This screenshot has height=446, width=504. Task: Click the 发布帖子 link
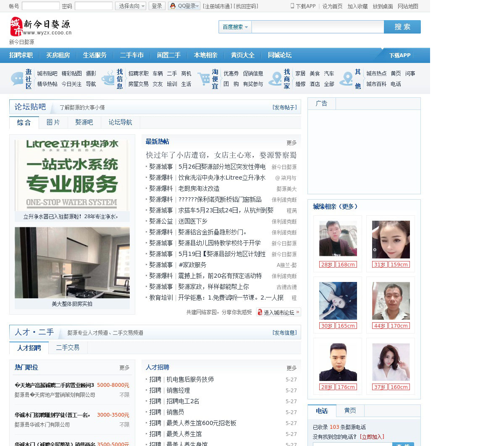(284, 107)
